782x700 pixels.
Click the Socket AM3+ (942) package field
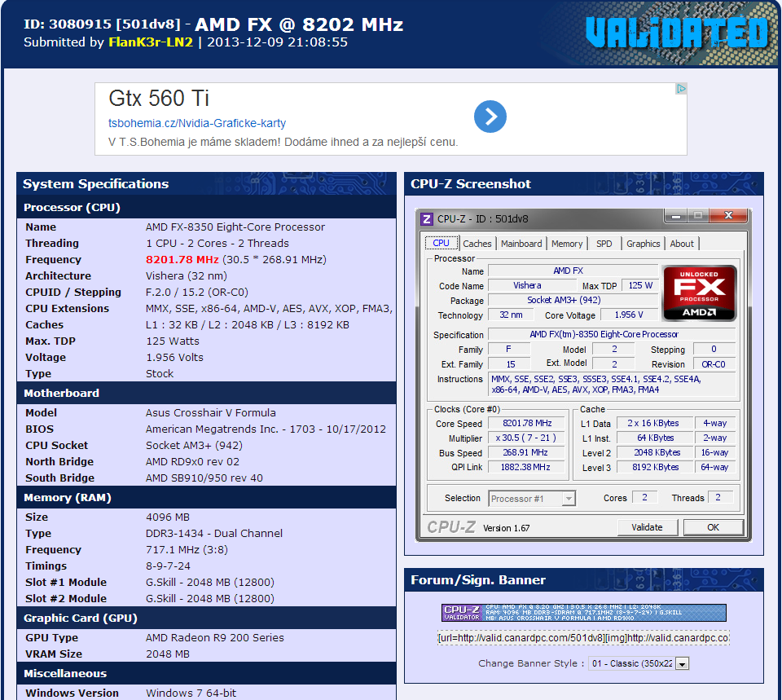[573, 301]
